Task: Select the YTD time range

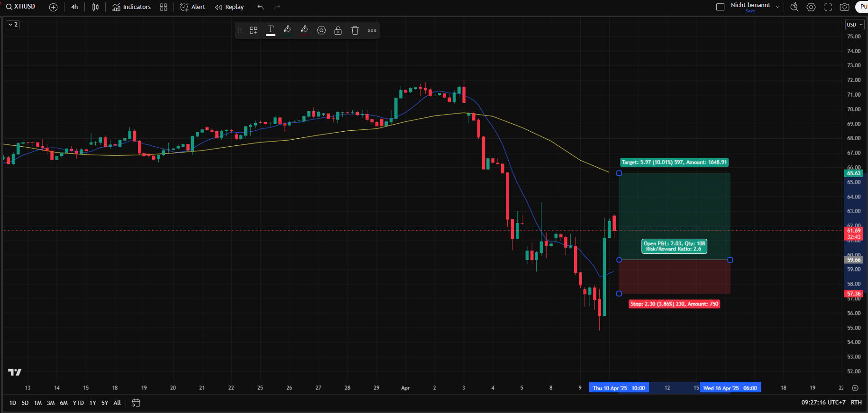Action: [78, 403]
